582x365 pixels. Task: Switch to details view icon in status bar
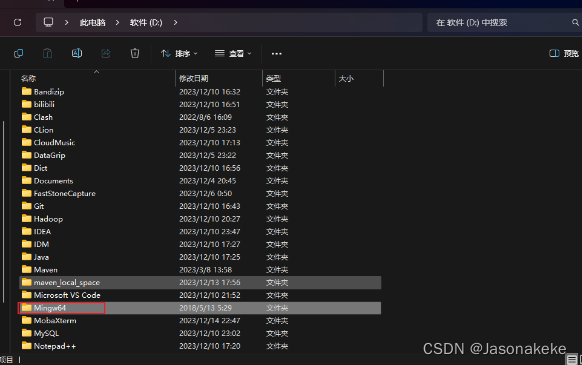tap(572, 359)
